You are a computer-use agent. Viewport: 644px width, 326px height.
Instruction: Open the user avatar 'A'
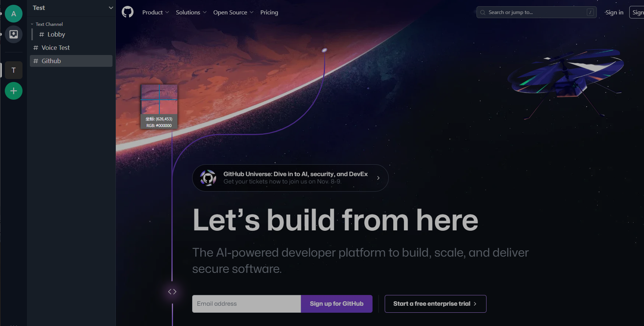pos(14,14)
